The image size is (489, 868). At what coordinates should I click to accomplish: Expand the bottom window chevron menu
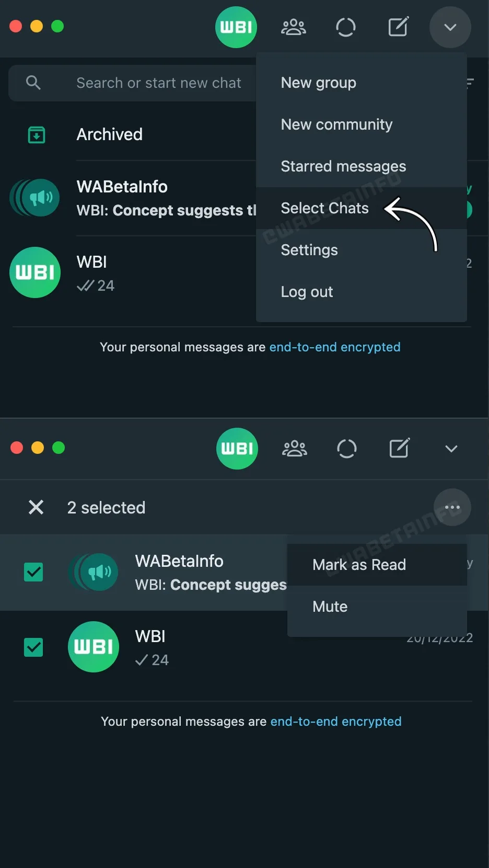(451, 449)
